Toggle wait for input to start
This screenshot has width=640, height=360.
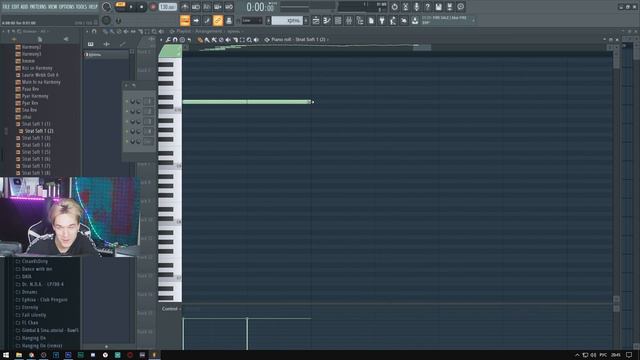coord(196,7)
